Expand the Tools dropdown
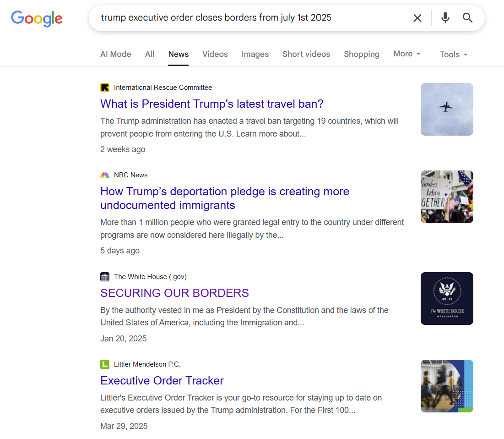The image size is (504, 439). (454, 55)
